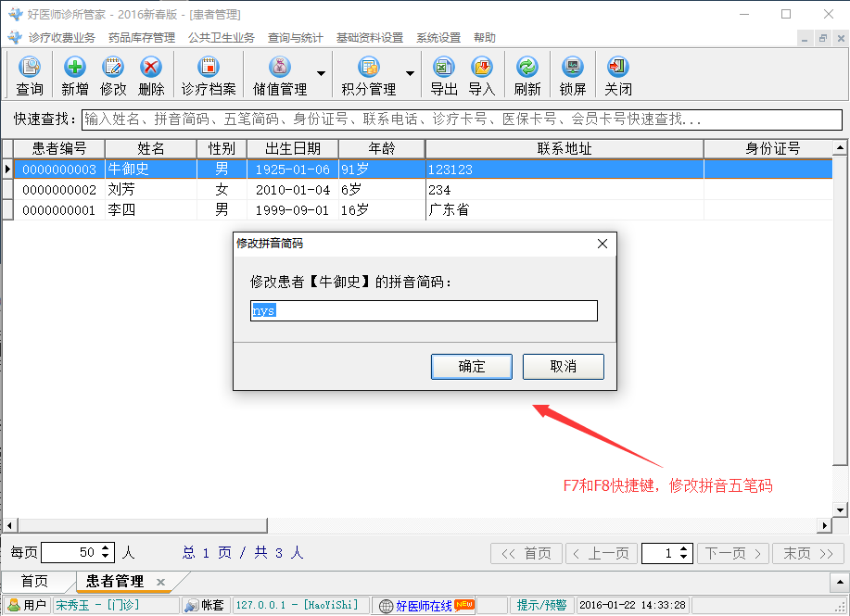
Task: Click the 查询 (query) toolbar icon
Action: click(30, 75)
